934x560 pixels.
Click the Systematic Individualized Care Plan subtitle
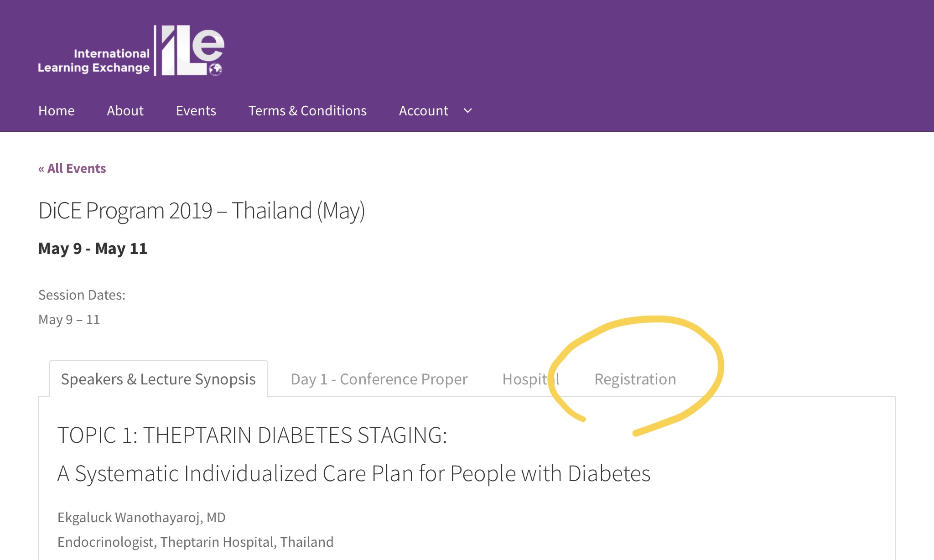coord(354,474)
